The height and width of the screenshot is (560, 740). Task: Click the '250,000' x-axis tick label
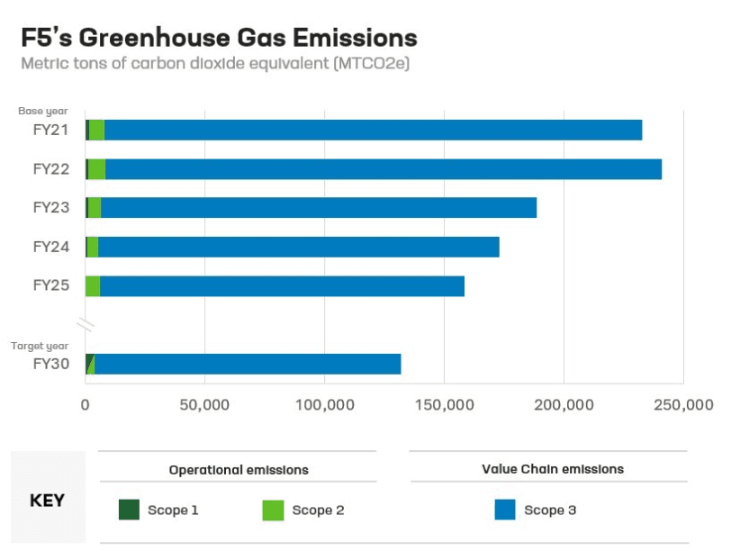click(683, 404)
